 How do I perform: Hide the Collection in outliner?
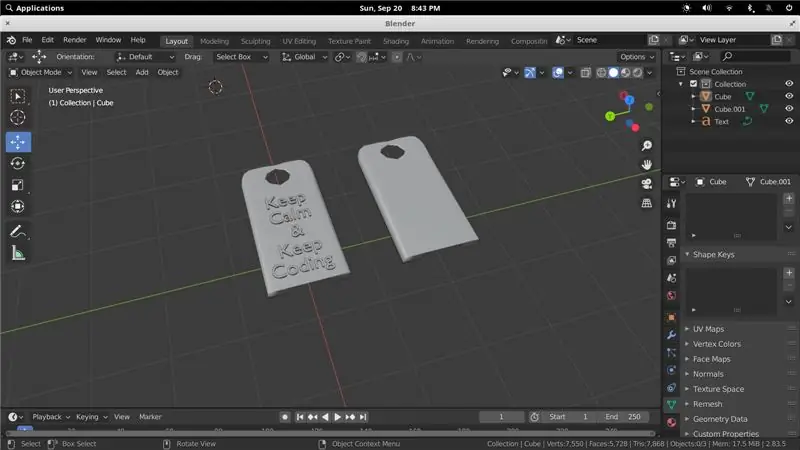(x=789, y=84)
